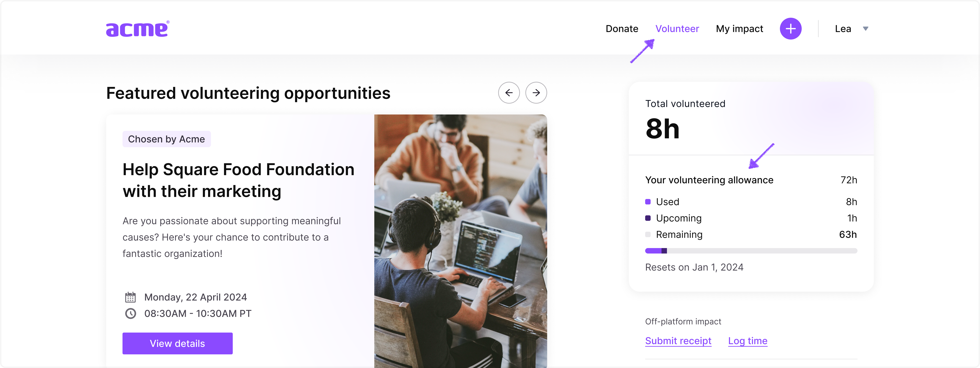The width and height of the screenshot is (980, 368).
Task: Click the Chosen by Acme tag
Action: point(166,139)
